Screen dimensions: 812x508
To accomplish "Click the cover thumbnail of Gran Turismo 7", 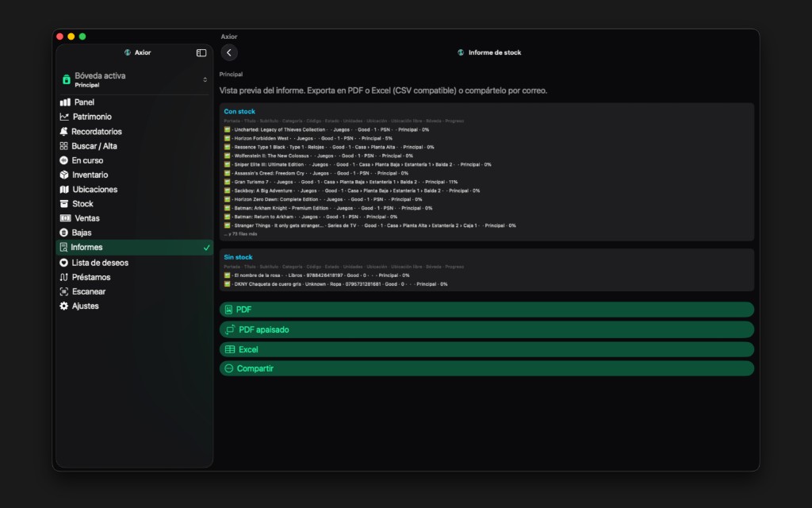I will pos(227,182).
